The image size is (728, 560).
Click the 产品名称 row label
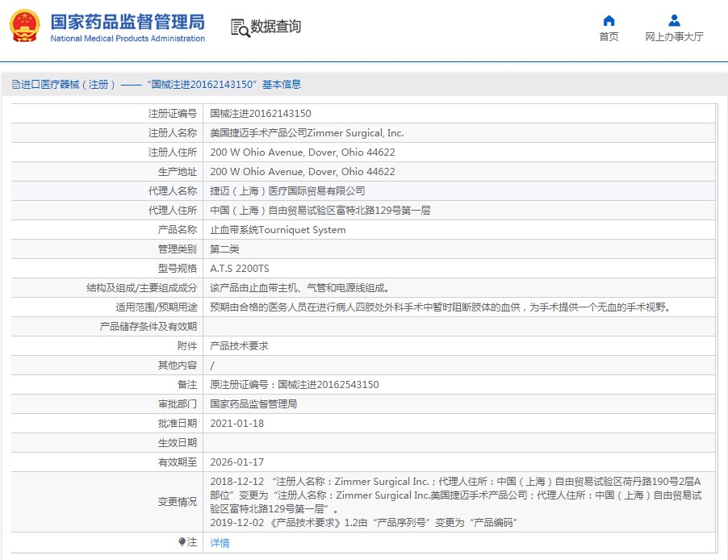click(178, 230)
